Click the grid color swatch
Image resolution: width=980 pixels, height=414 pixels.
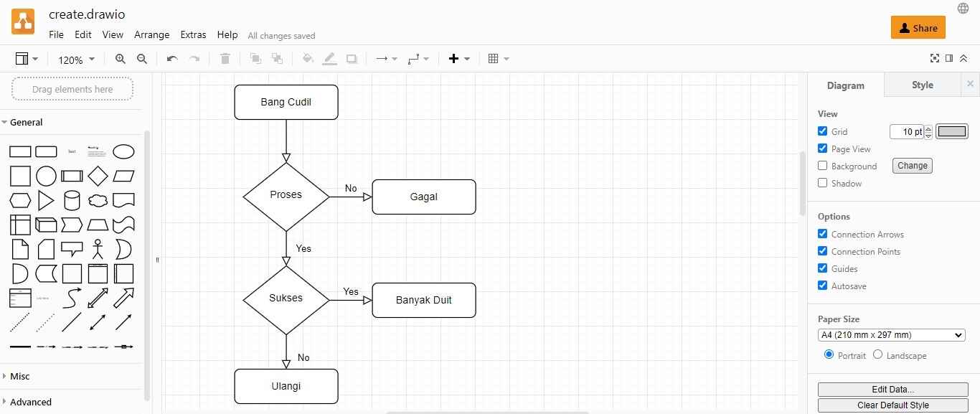pos(952,131)
